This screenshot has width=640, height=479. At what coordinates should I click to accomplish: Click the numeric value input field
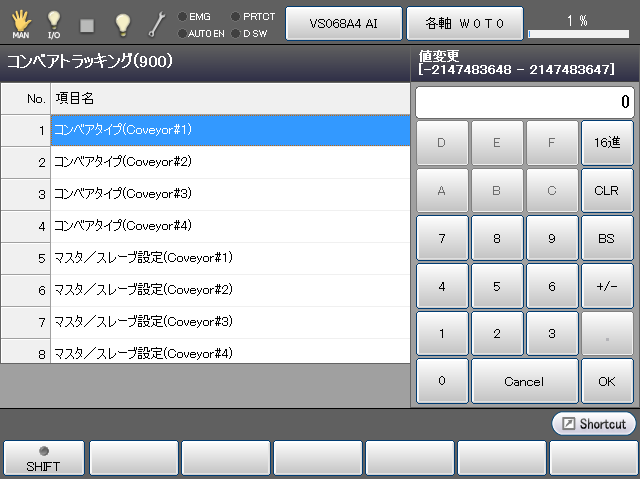(x=524, y=102)
